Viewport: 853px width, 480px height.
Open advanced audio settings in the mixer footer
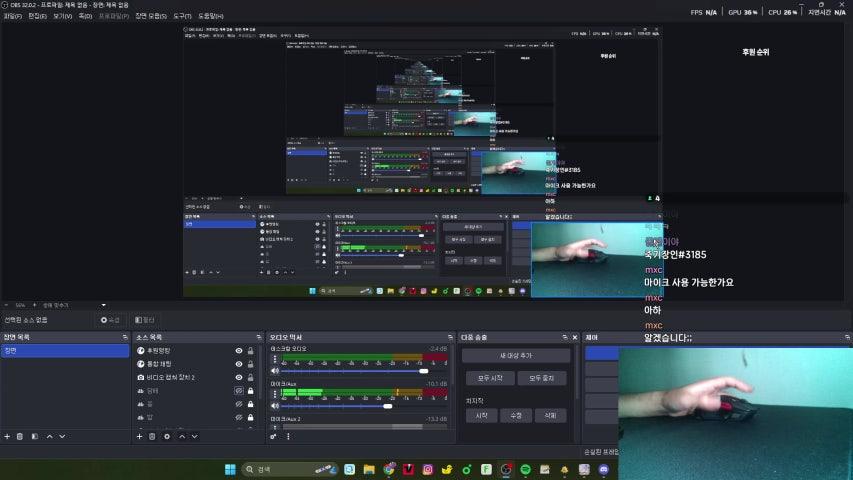(273, 436)
